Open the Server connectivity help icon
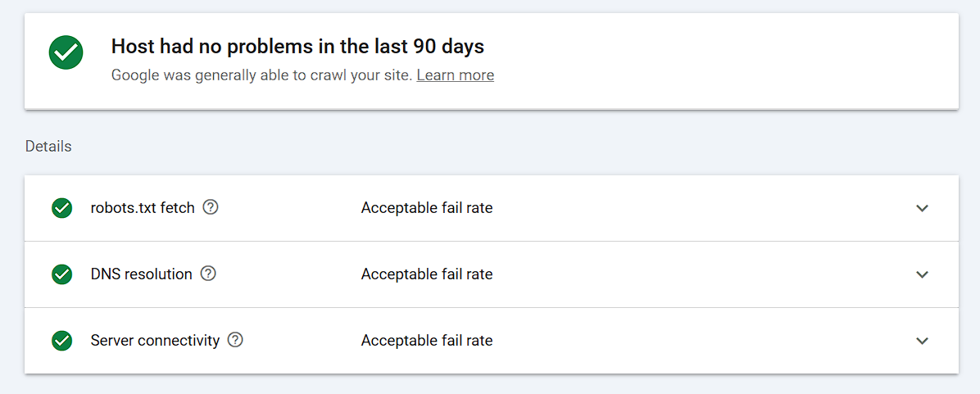Viewport: 980px width, 394px height. point(235,340)
